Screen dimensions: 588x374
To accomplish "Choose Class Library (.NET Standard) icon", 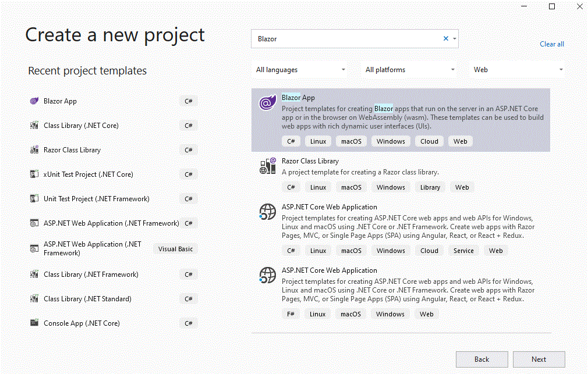I will (34, 298).
